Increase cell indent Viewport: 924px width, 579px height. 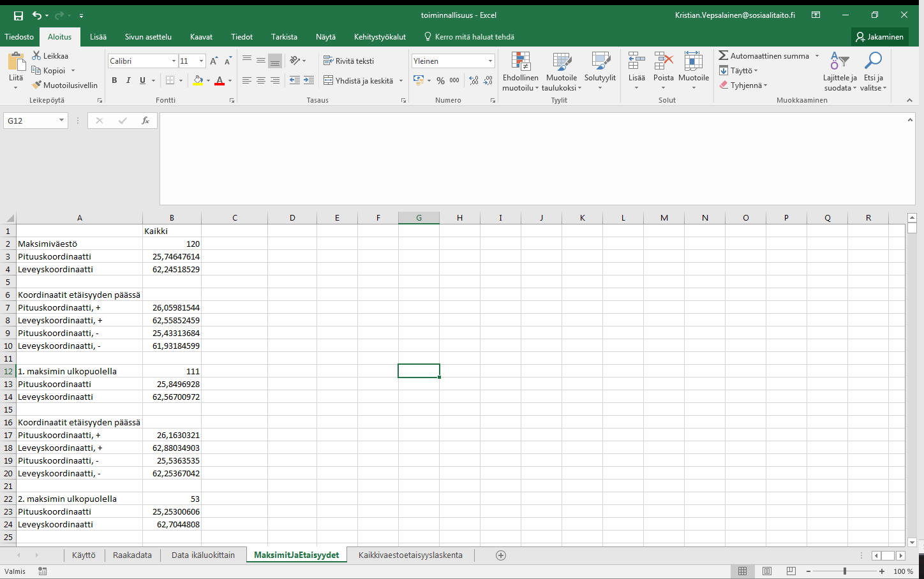(x=309, y=80)
